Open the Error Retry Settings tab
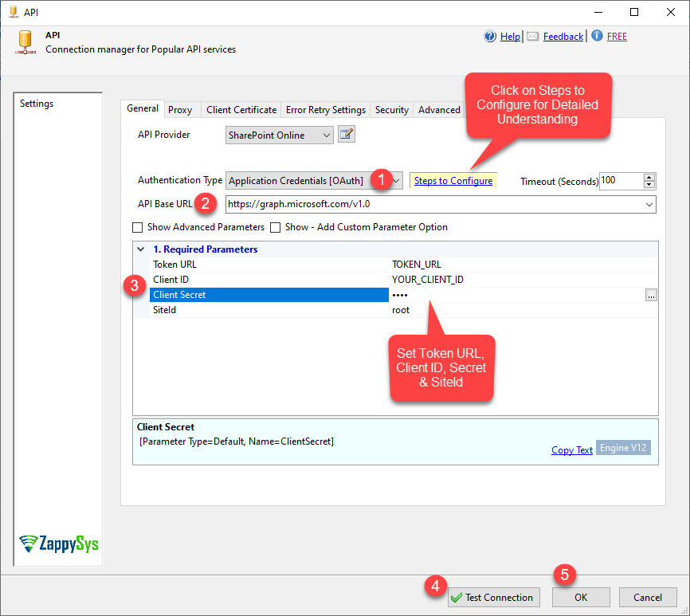 point(326,110)
